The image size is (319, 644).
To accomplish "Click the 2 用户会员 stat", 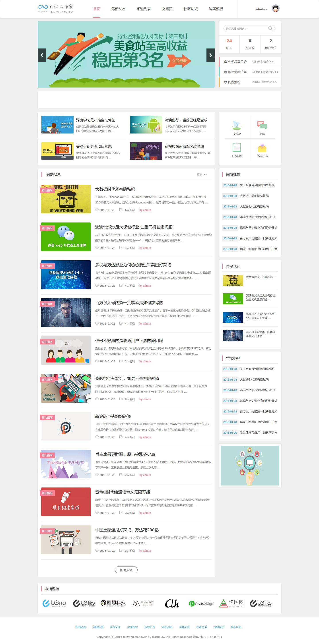I will [x=271, y=44].
